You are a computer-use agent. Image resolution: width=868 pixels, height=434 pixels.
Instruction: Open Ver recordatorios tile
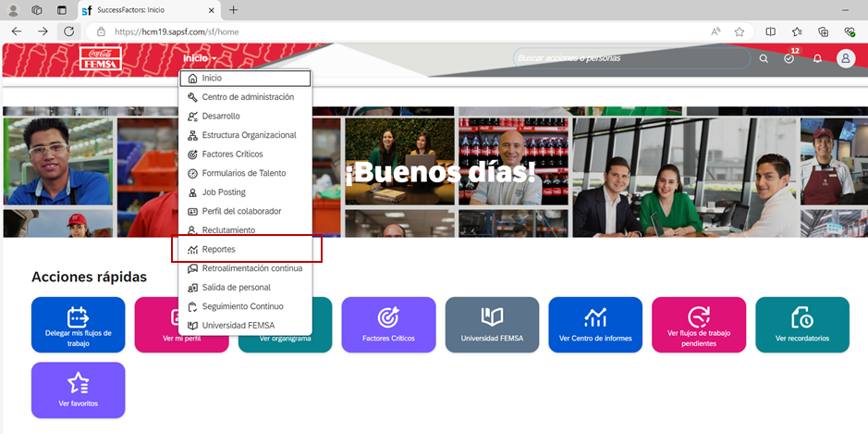[801, 325]
